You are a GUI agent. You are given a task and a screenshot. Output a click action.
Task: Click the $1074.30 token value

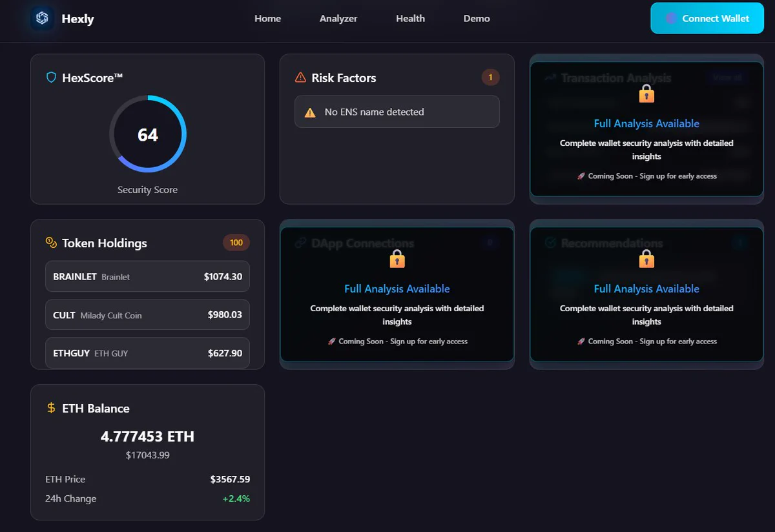click(x=223, y=276)
